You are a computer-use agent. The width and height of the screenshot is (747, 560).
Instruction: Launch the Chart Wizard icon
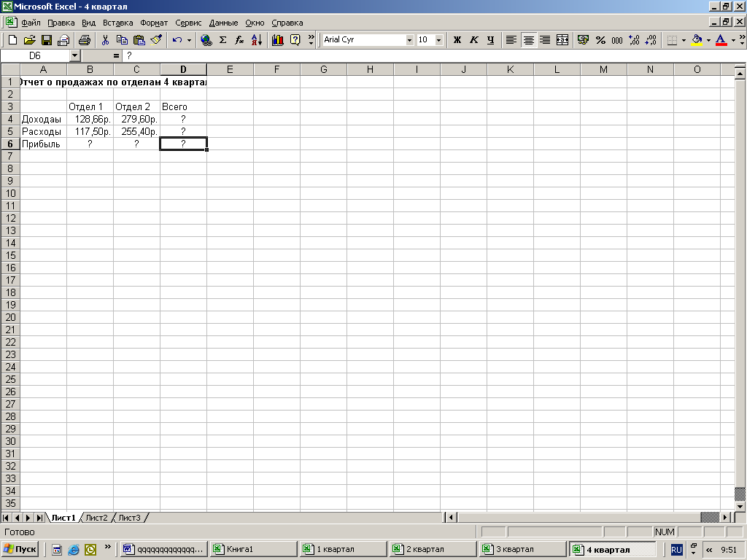pos(278,40)
